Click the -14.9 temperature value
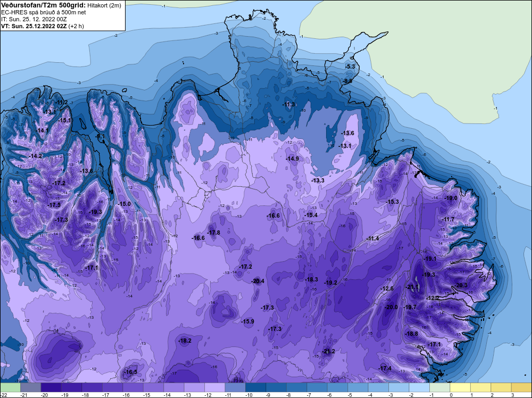Image resolution: width=532 pixels, height=398 pixels. click(293, 159)
